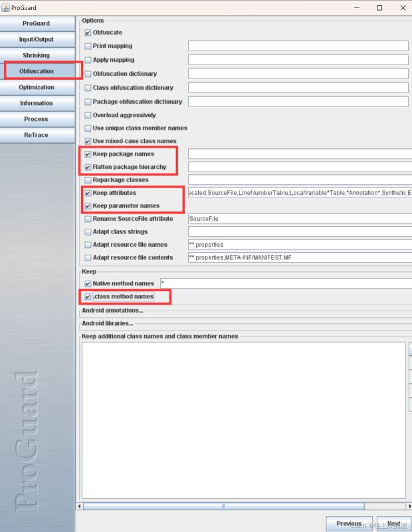Viewport: 412px width, 532px height.
Task: Open the ProGuard tab in sidebar
Action: [37, 23]
